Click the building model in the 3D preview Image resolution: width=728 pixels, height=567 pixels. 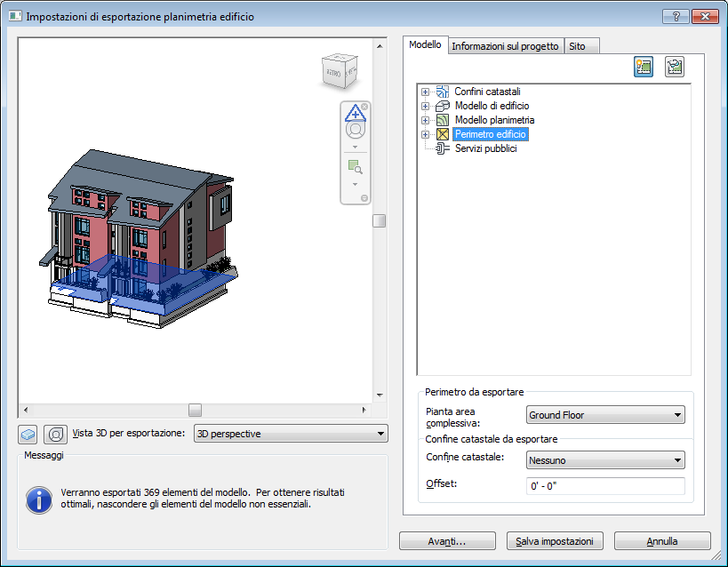point(140,239)
